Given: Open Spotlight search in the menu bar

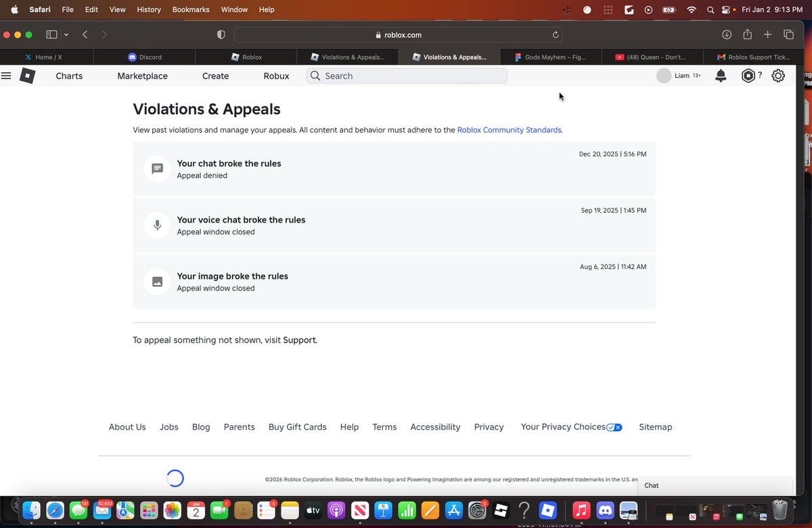Looking at the screenshot, I should tap(710, 9).
